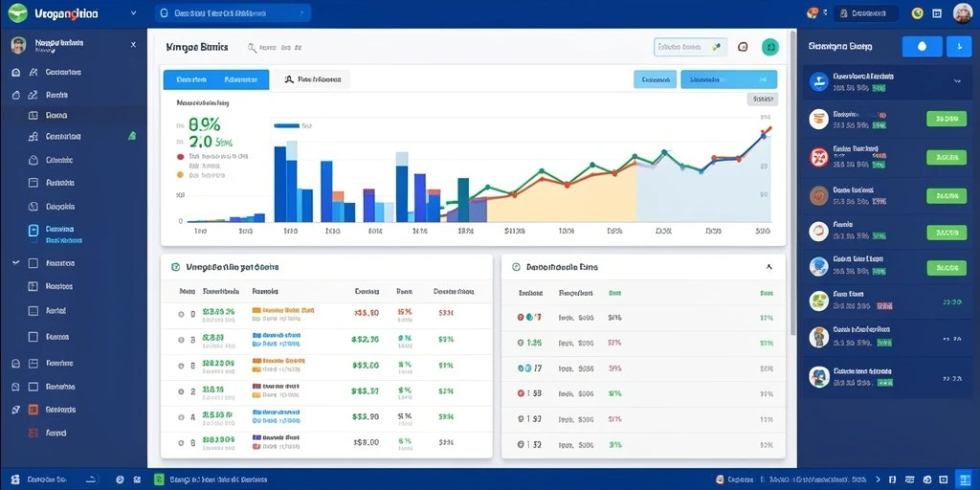Select the radio circle in the last left-table row
980x490 pixels.
point(181,442)
